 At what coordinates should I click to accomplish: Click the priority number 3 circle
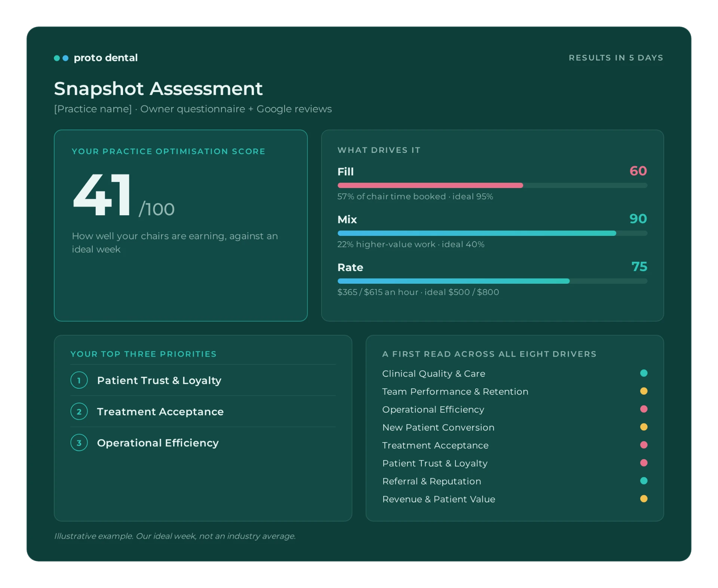(x=79, y=443)
